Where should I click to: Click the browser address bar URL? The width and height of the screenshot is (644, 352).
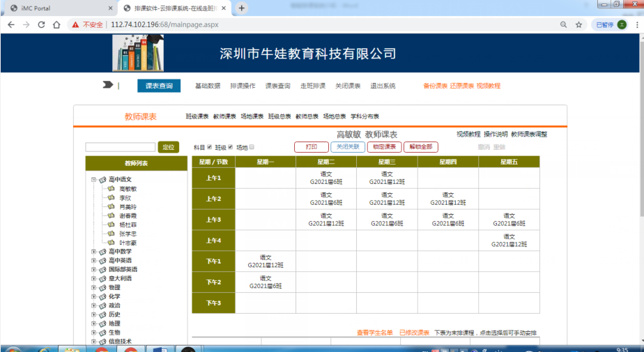[x=164, y=24]
